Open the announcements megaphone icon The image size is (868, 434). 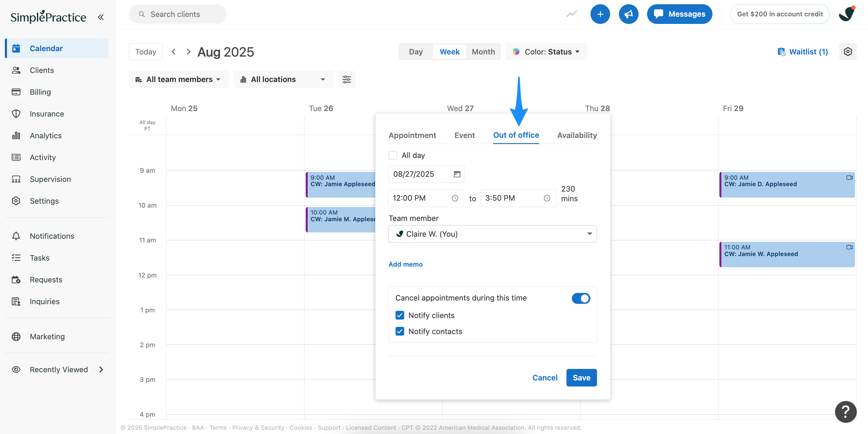point(628,14)
